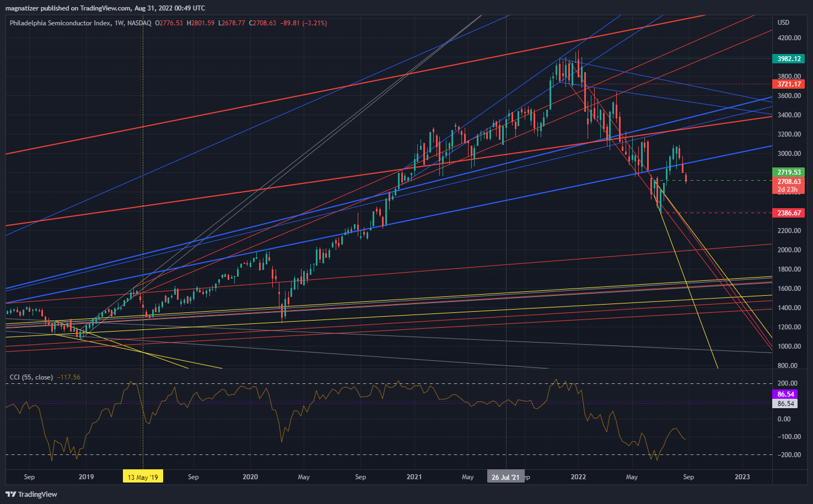Click the CCI value −117.56
The width and height of the screenshot is (813, 504).
click(x=69, y=377)
